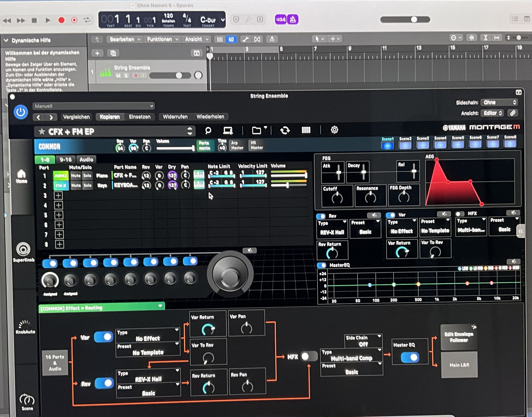Open the Sidechain Ohne dropdown

(x=499, y=103)
